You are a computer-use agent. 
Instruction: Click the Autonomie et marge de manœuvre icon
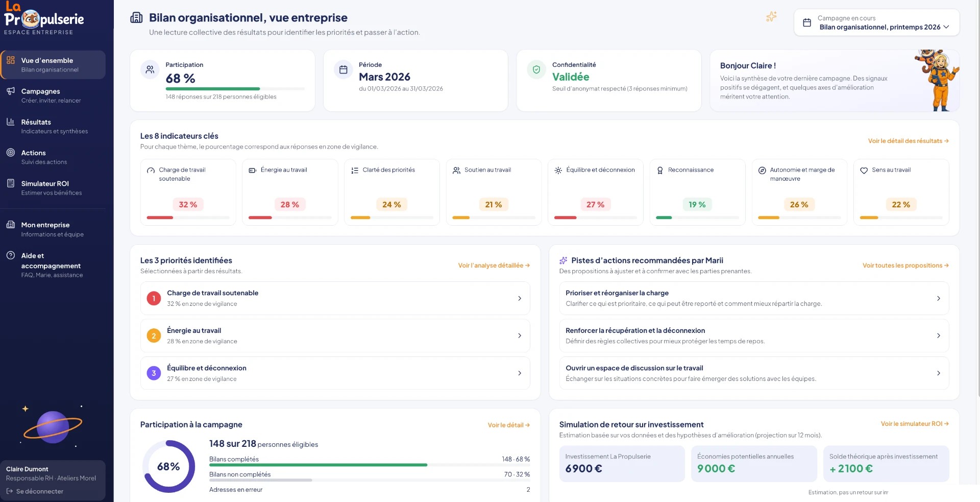click(x=762, y=170)
